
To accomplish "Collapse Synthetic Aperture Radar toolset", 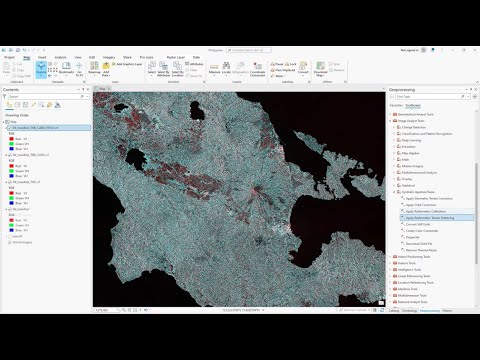I will (x=394, y=192).
